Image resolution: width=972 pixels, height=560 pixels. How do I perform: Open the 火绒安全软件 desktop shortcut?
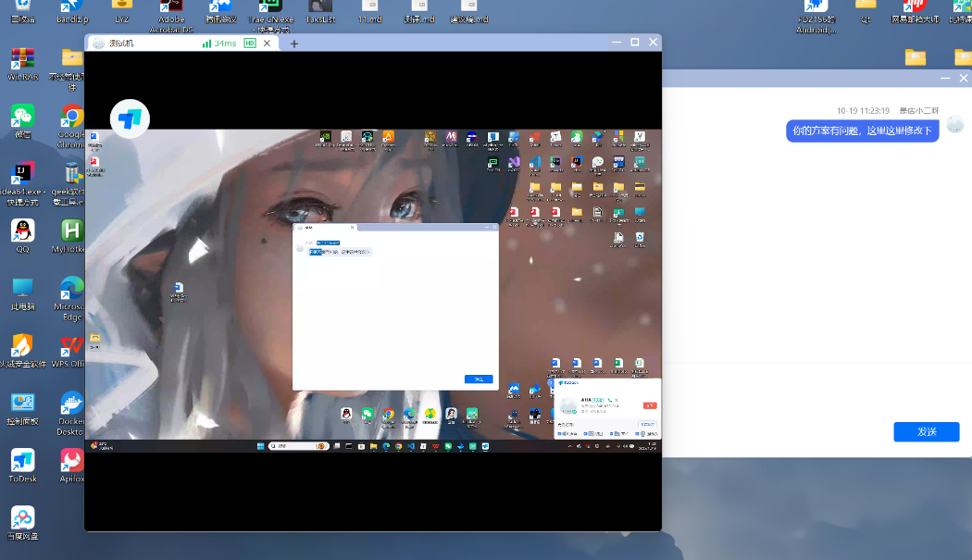22,349
